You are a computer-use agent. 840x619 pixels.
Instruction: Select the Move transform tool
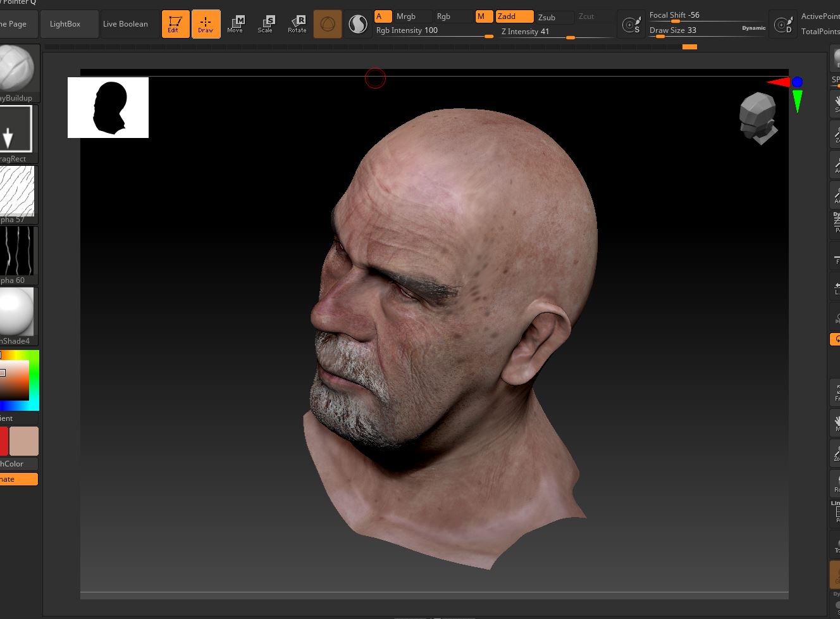(x=235, y=24)
